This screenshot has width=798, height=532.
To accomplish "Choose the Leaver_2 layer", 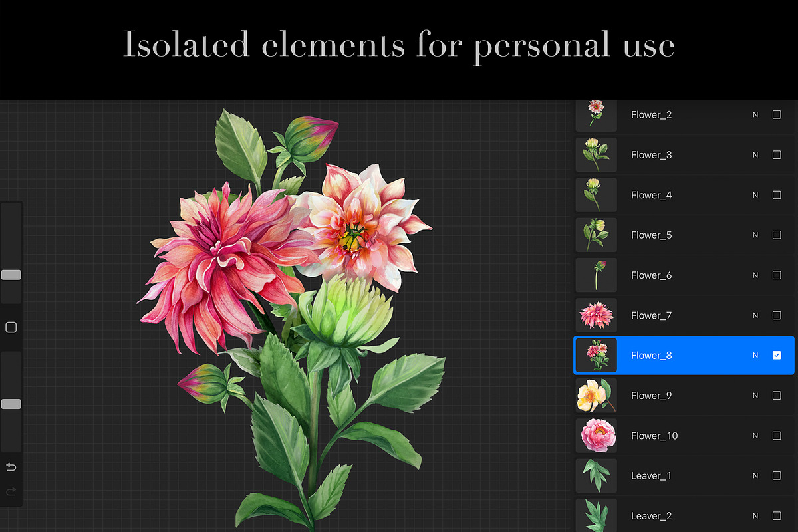I will pyautogui.click(x=684, y=515).
